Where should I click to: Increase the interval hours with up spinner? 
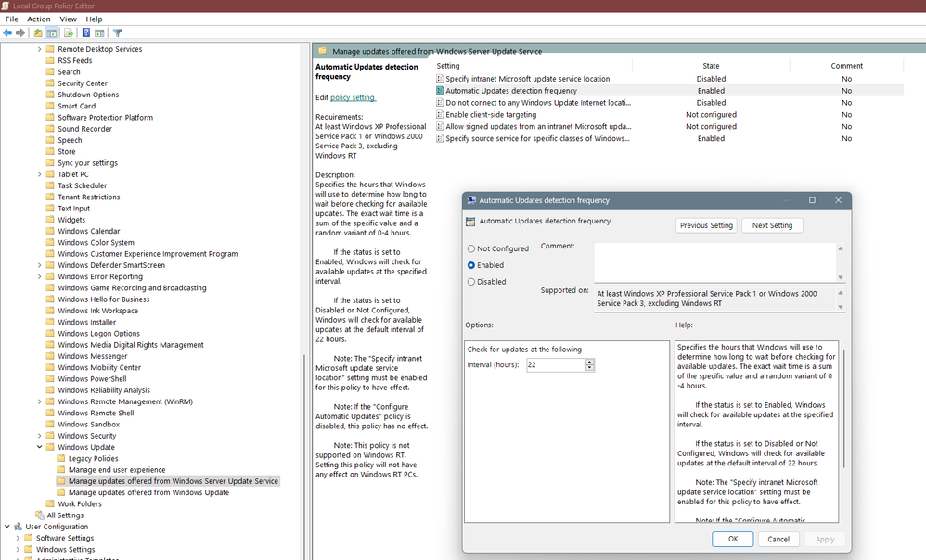[x=589, y=362]
